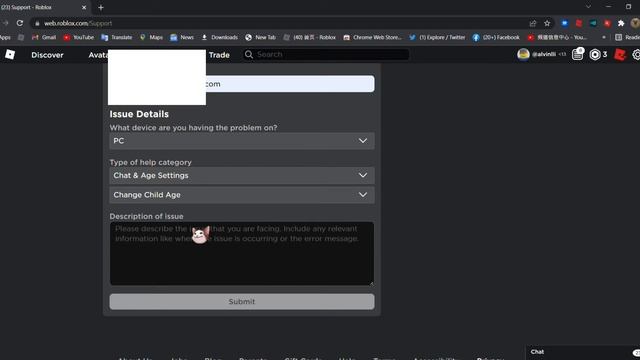Open the Chrome Web Store bookmark
Viewport: 640px width, 360px height.
pyautogui.click(x=372, y=37)
